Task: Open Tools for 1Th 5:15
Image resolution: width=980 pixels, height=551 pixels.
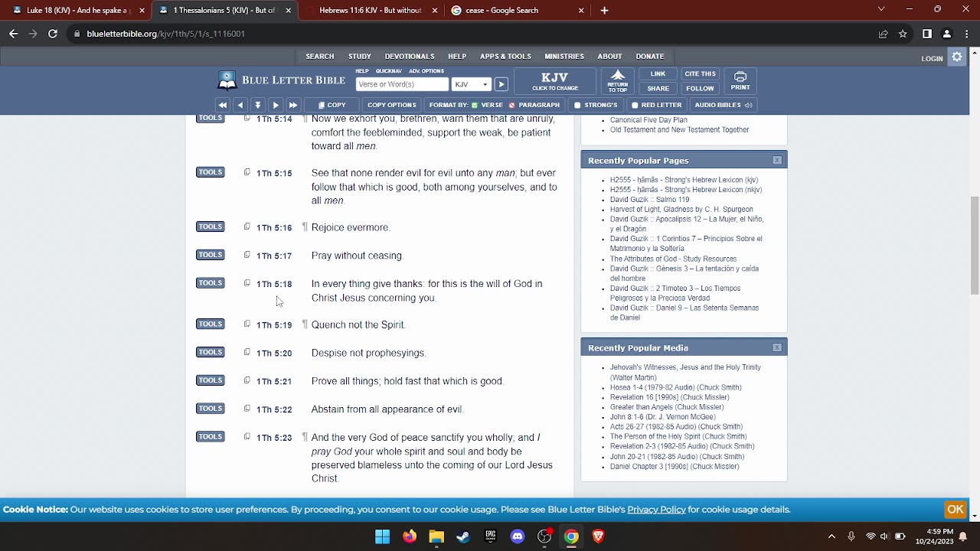Action: click(211, 172)
